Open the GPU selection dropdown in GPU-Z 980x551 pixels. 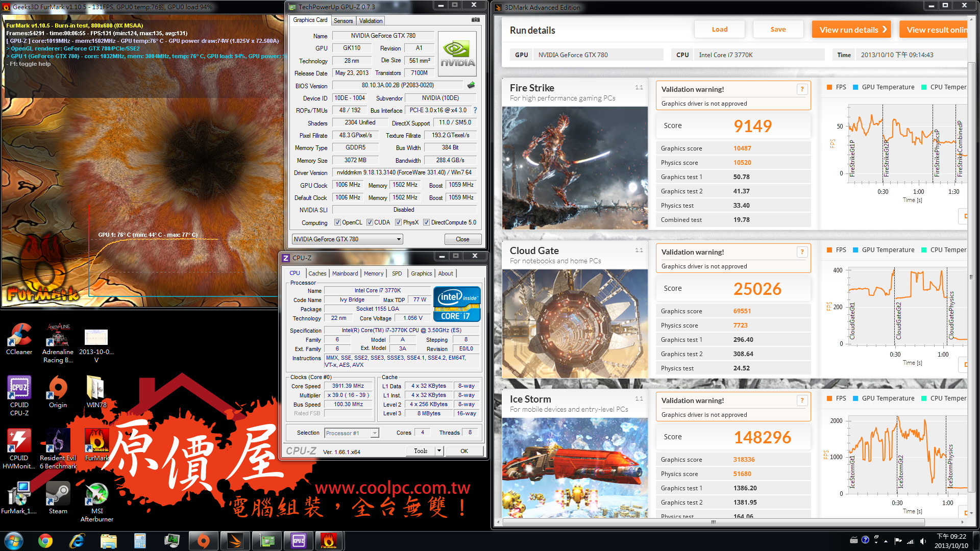(x=347, y=239)
